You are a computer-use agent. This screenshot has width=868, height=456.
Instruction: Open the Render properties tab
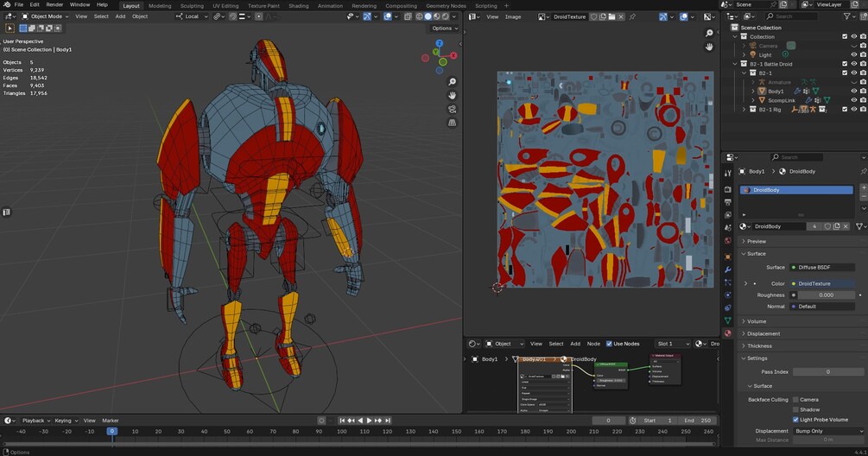[x=728, y=189]
